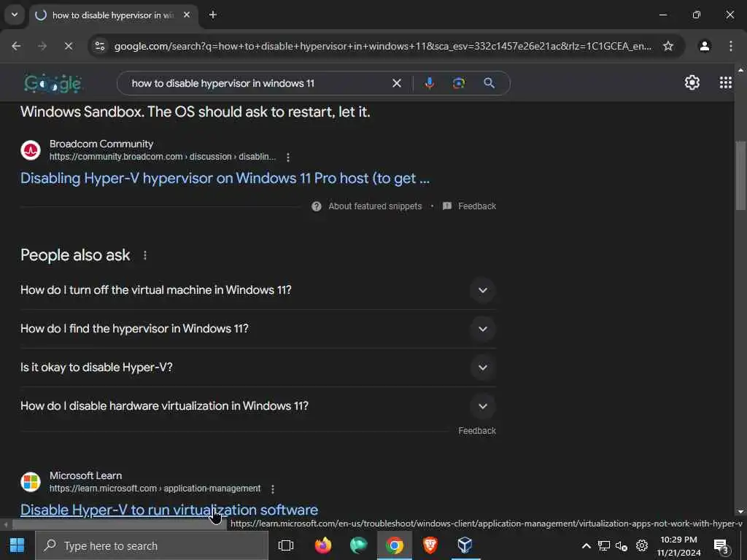Open the settings gear in system tray

click(642, 545)
